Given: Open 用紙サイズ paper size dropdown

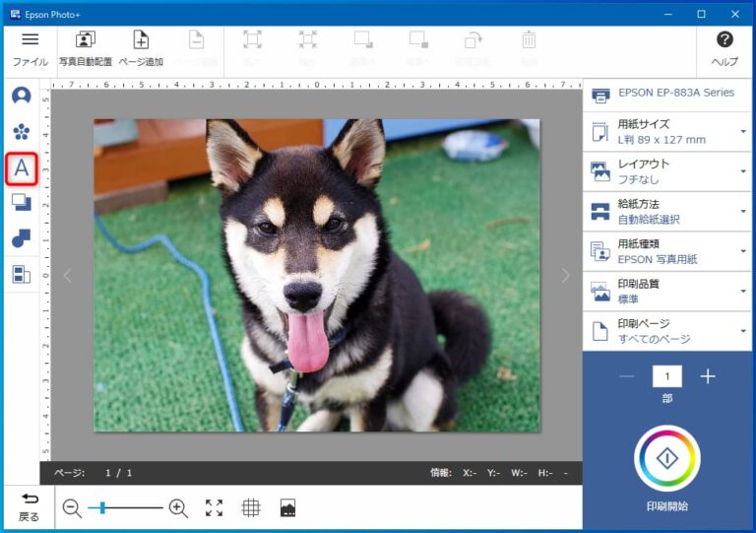Looking at the screenshot, I should point(667,132).
